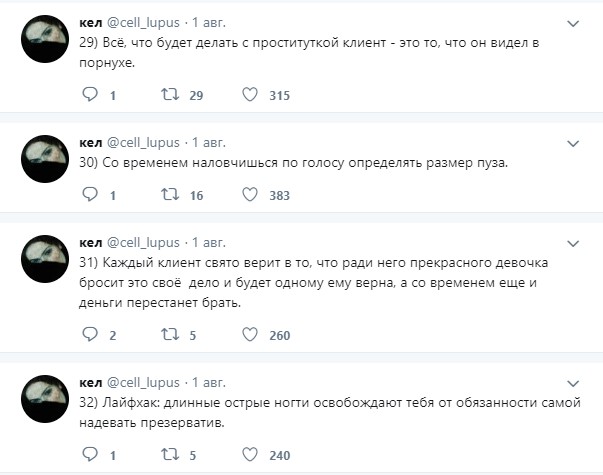The height and width of the screenshot is (475, 603).
Task: Like tweet number 31
Action: [x=250, y=335]
